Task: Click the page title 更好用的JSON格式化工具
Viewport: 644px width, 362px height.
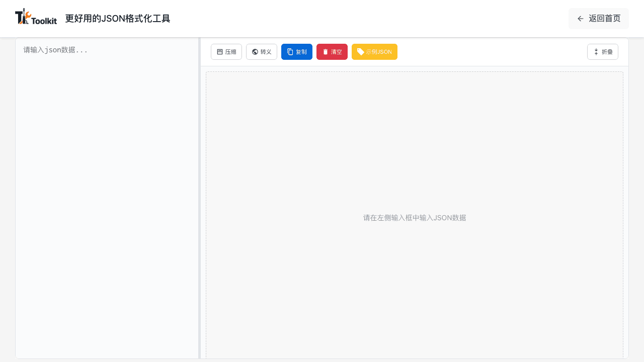Action: click(117, 18)
